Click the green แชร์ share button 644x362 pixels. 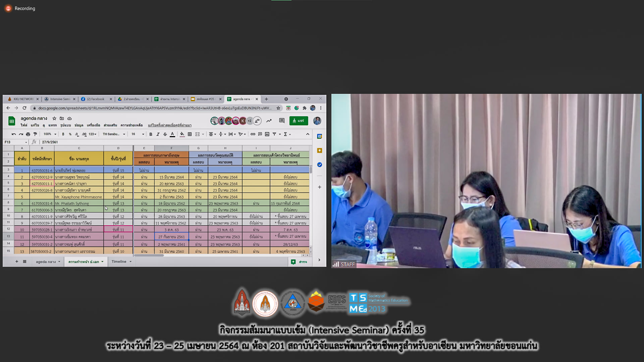point(298,121)
